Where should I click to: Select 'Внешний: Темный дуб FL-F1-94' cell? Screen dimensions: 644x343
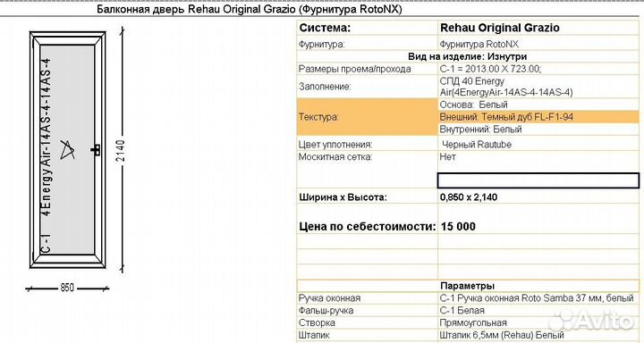[x=538, y=117]
